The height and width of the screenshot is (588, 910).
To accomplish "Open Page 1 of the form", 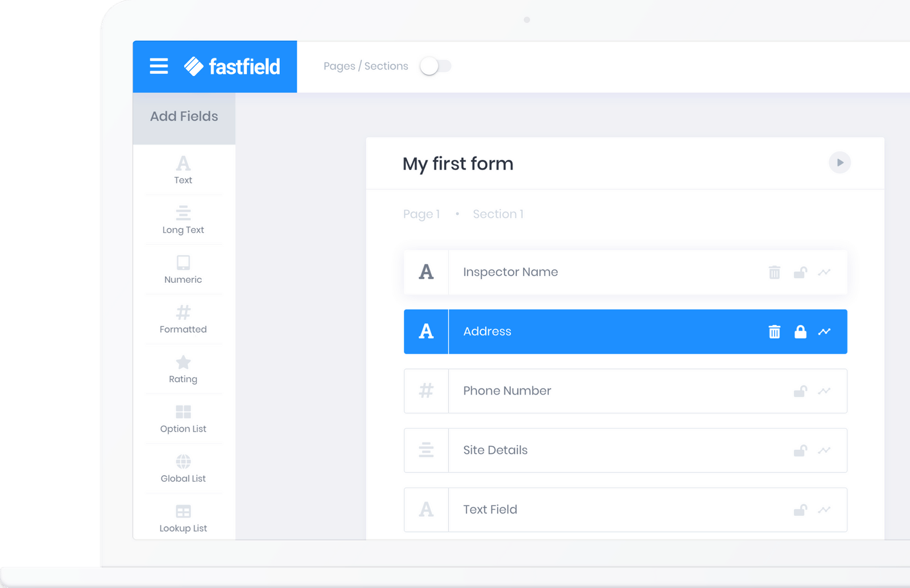I will (x=421, y=214).
